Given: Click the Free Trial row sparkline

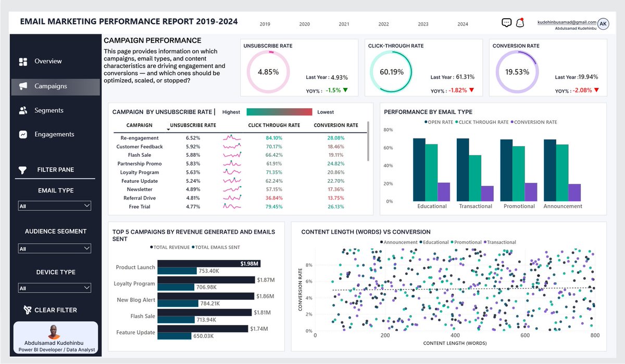Looking at the screenshot, I should click(x=232, y=207).
